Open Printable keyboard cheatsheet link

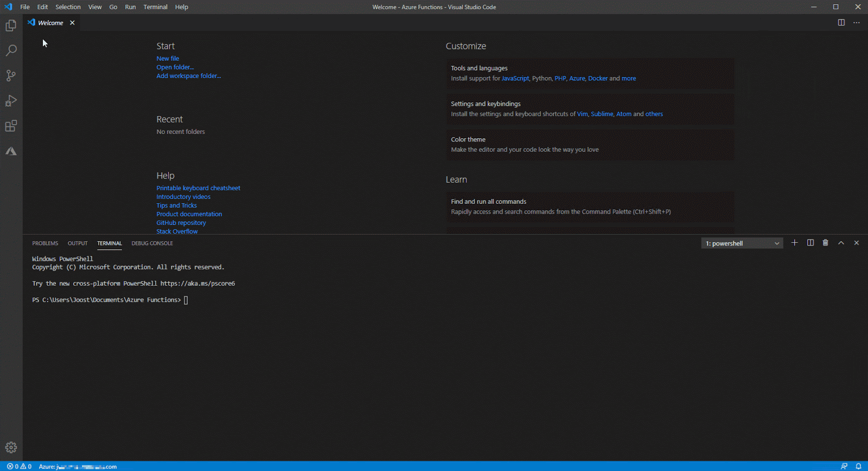point(199,188)
